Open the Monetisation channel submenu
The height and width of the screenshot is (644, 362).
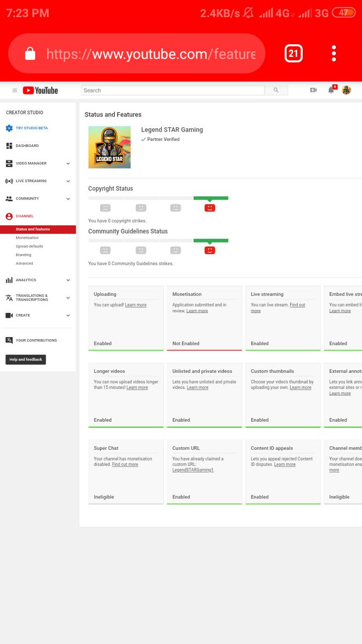(27, 238)
